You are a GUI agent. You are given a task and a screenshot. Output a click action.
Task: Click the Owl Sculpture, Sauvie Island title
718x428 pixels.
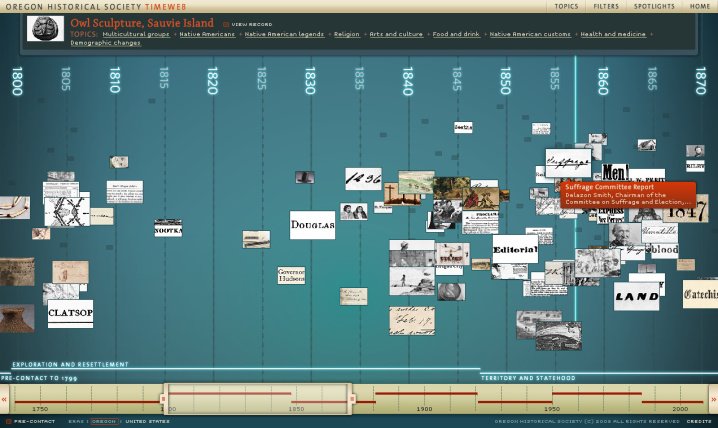coord(142,23)
